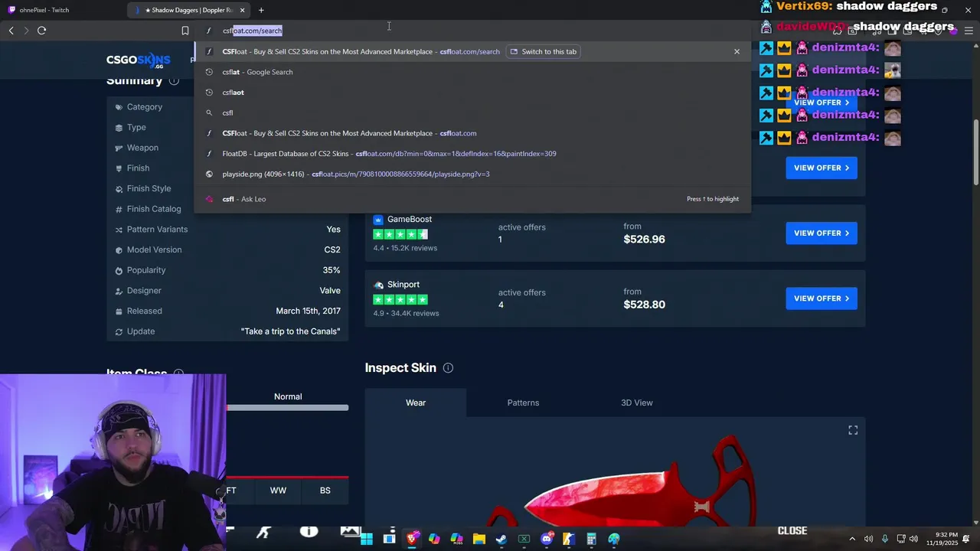Open the Summary info icon

(174, 80)
